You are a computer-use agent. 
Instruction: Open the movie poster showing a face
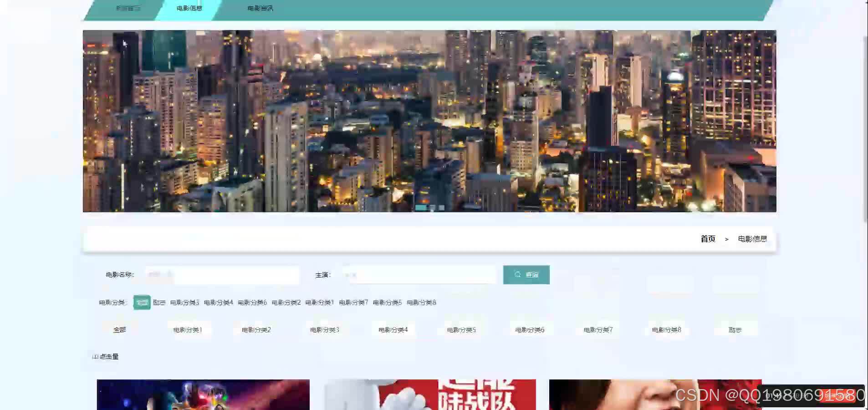[655, 395]
